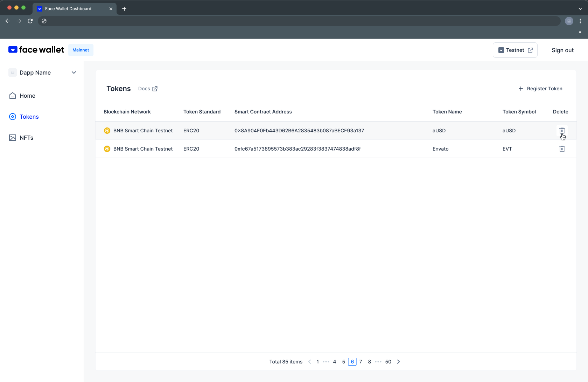This screenshot has height=382, width=588.
Task: Select the Face Wallet Dashboard tab
Action: pyautogui.click(x=75, y=9)
